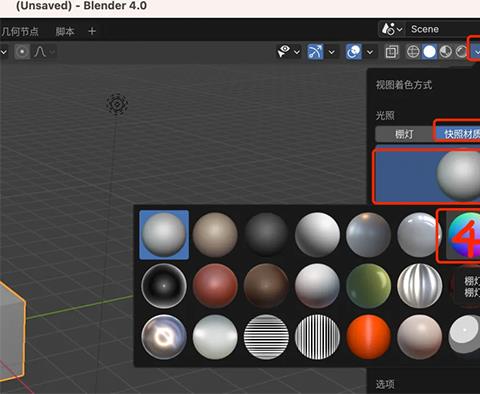Toggle proportional editing button
Viewport: 480px width, 394px height.
tap(22, 52)
